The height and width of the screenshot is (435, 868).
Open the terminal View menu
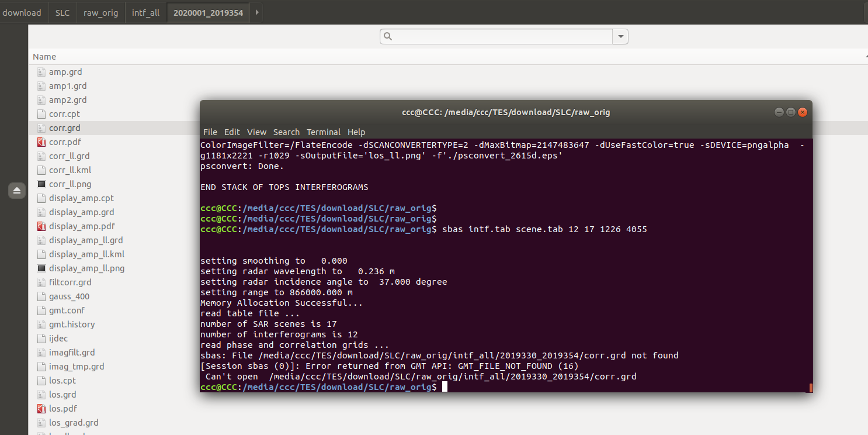[x=256, y=132]
